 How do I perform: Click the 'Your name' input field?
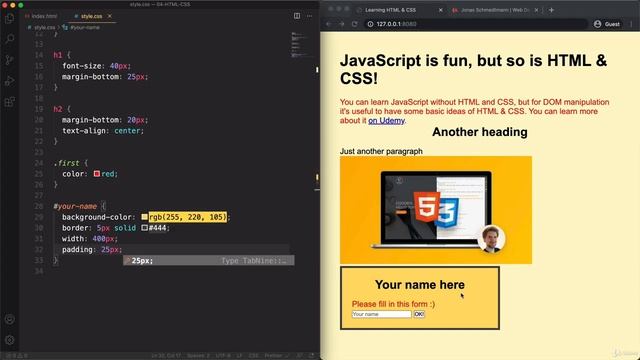[x=382, y=314]
